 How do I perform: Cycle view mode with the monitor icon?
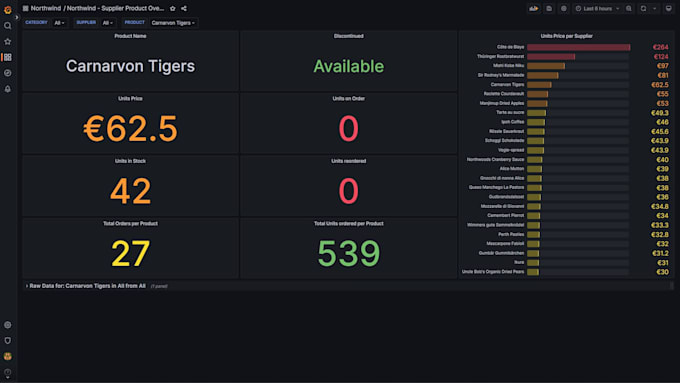668,8
